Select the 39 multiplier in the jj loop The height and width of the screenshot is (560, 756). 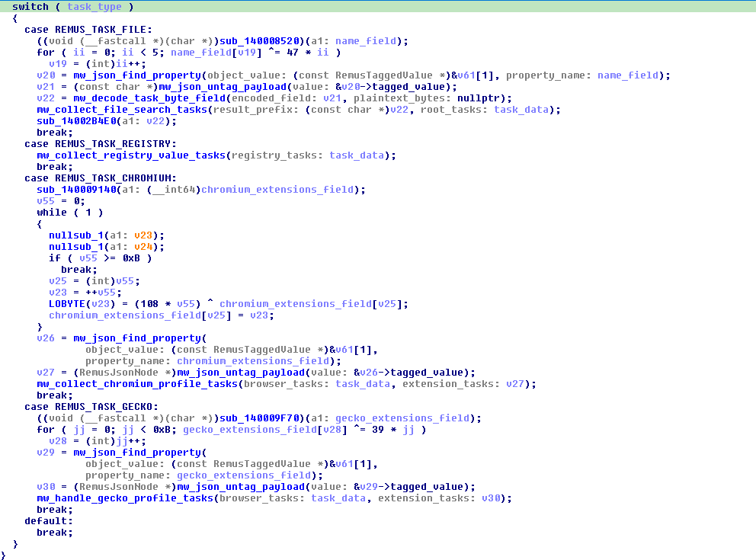tap(378, 430)
